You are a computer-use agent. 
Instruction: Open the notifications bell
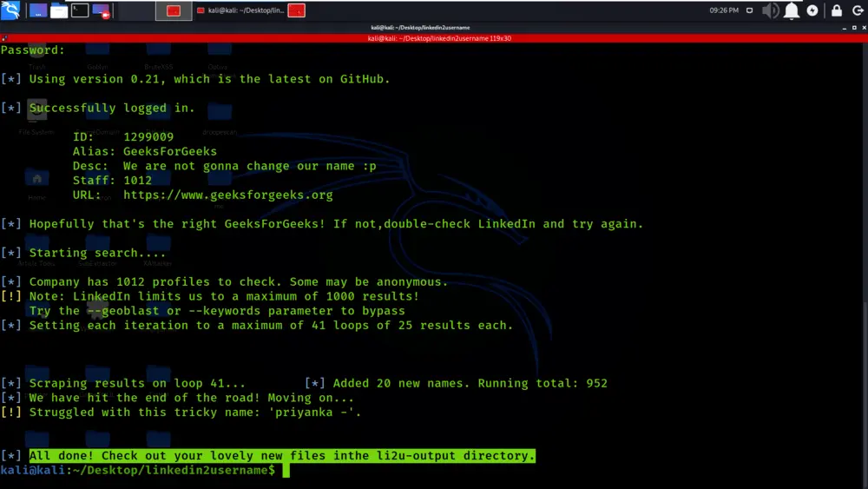[x=792, y=10]
